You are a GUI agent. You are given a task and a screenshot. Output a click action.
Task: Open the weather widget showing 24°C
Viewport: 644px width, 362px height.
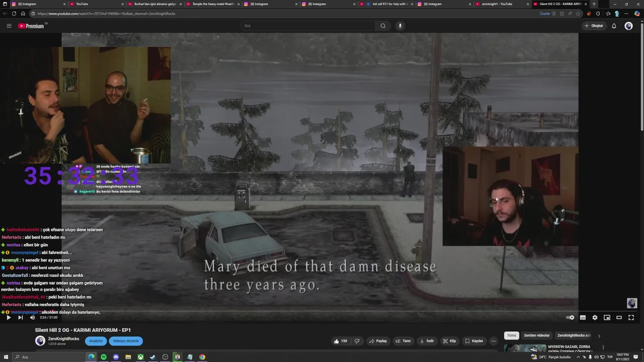tap(551, 357)
